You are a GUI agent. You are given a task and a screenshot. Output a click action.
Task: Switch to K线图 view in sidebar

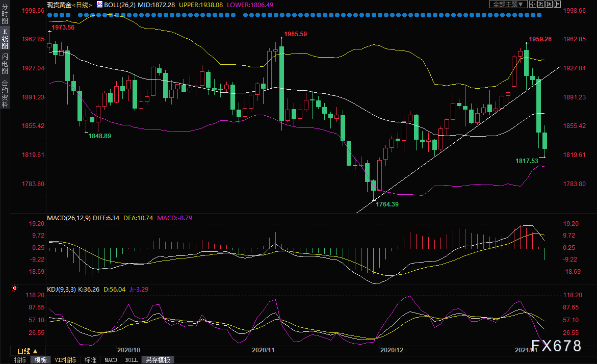click(5, 39)
